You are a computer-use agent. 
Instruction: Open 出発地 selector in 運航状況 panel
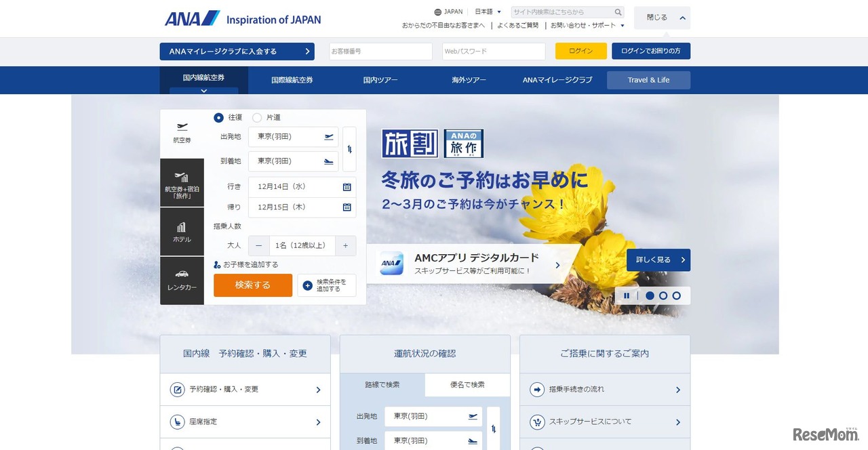point(433,416)
